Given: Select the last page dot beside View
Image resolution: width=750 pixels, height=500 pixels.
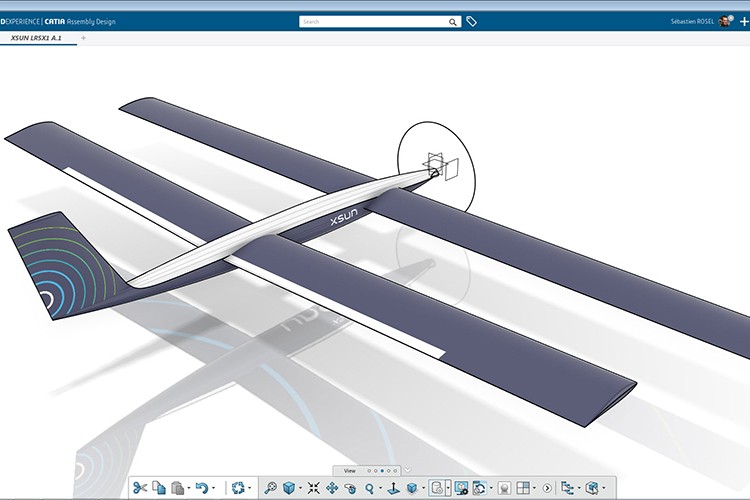Looking at the screenshot, I should coord(397,470).
